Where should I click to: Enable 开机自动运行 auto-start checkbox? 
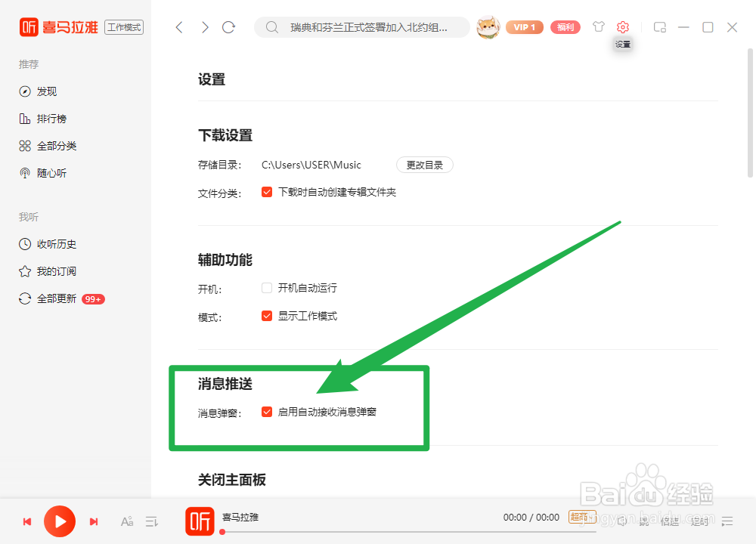coord(266,288)
